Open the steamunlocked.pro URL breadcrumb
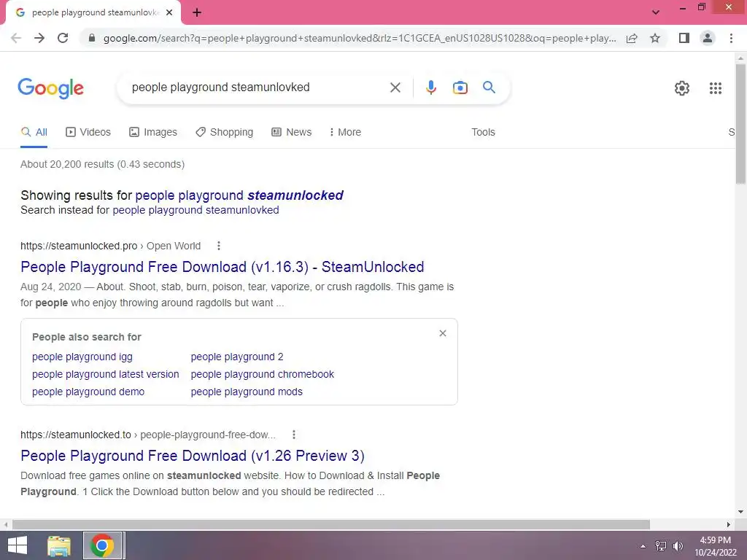Image resolution: width=747 pixels, height=560 pixels. (x=111, y=246)
